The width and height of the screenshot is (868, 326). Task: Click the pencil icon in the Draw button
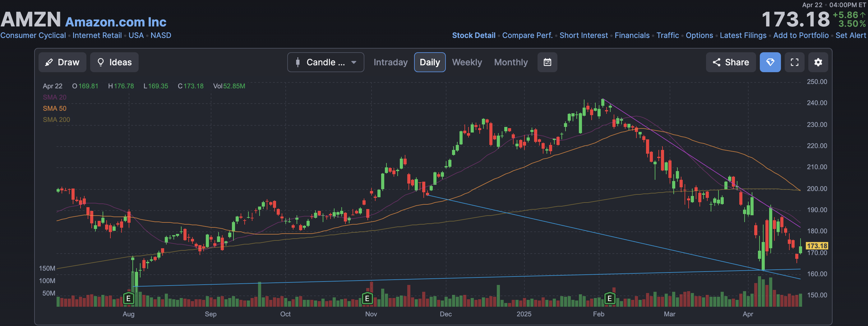49,62
